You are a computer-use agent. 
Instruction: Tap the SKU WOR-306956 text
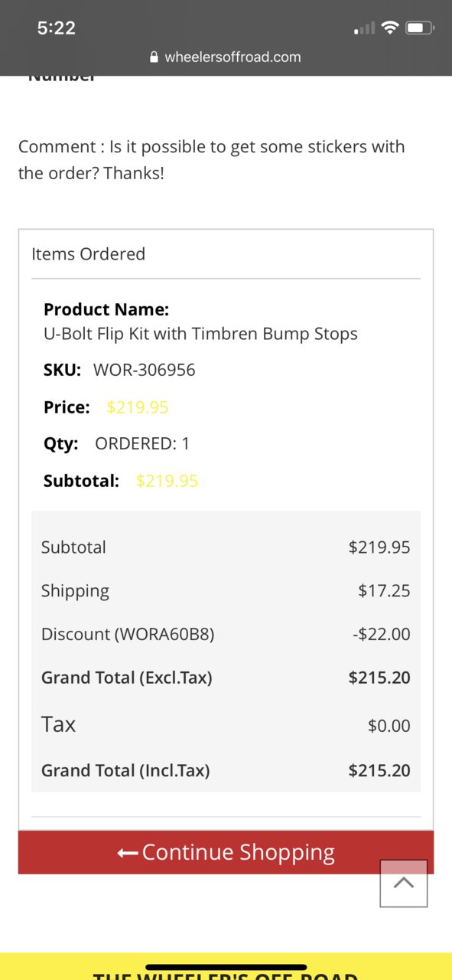click(145, 371)
